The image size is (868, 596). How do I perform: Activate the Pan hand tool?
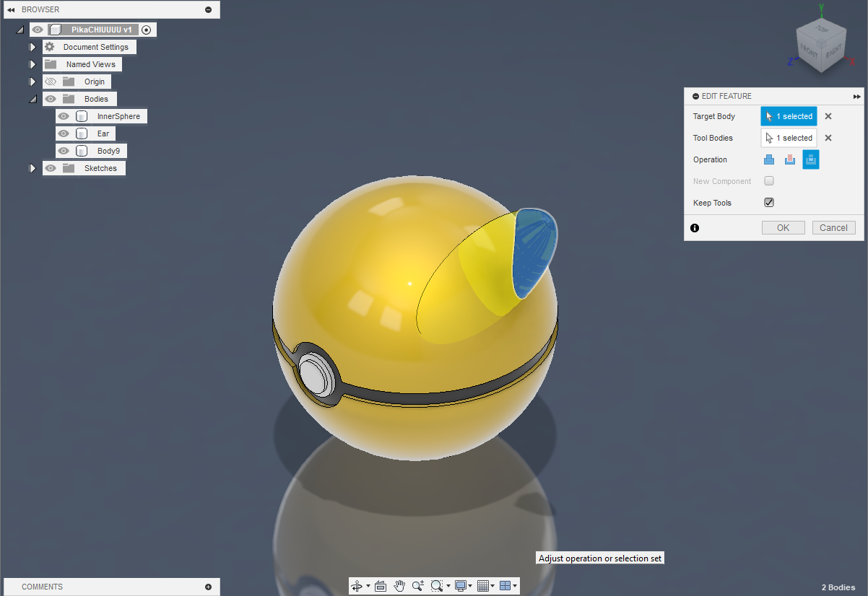(x=399, y=586)
